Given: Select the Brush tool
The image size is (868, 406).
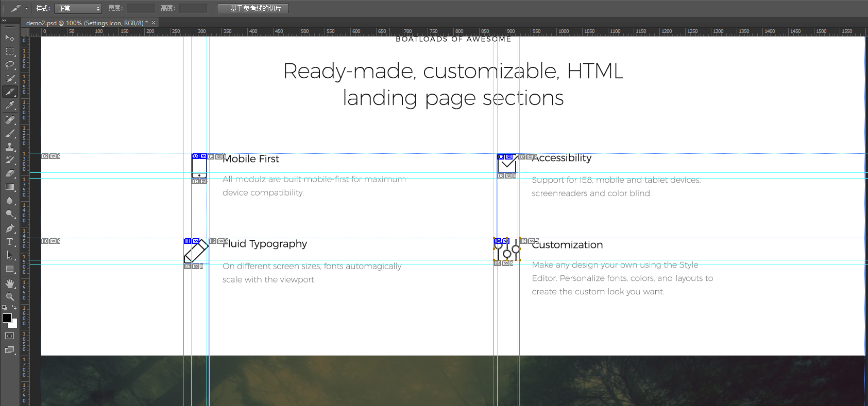Looking at the screenshot, I should (x=10, y=133).
